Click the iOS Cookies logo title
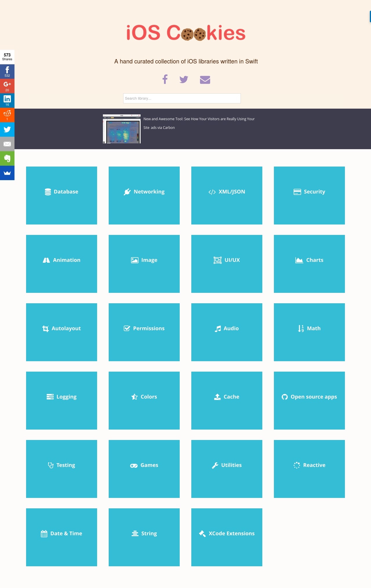Viewport: 371px width, 588px height. point(186,32)
